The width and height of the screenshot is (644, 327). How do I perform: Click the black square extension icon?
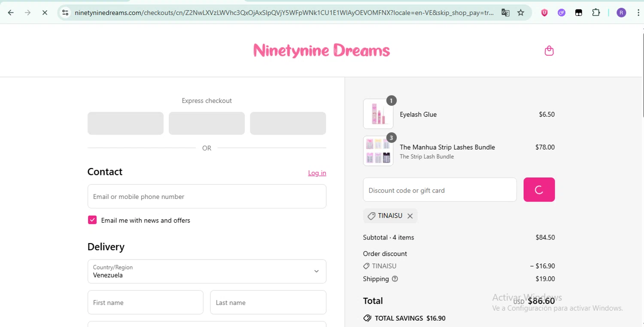click(x=579, y=12)
